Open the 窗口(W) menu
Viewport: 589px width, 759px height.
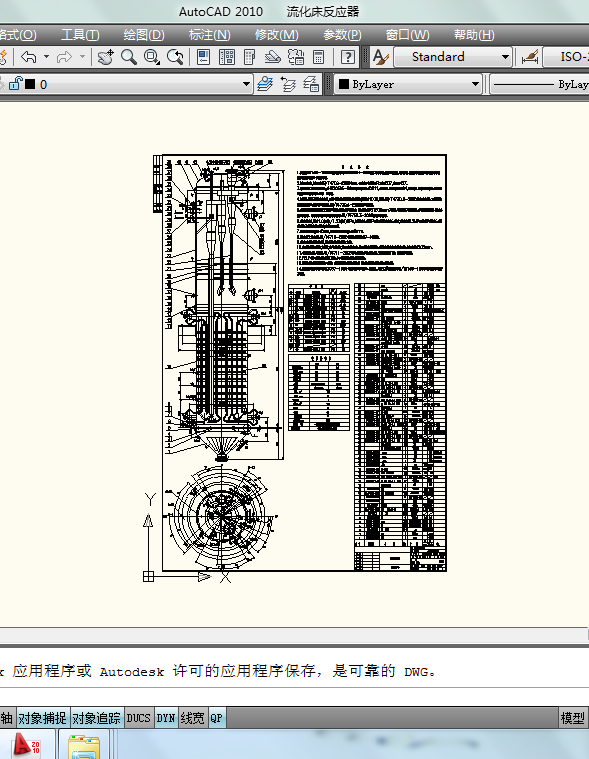coord(408,35)
